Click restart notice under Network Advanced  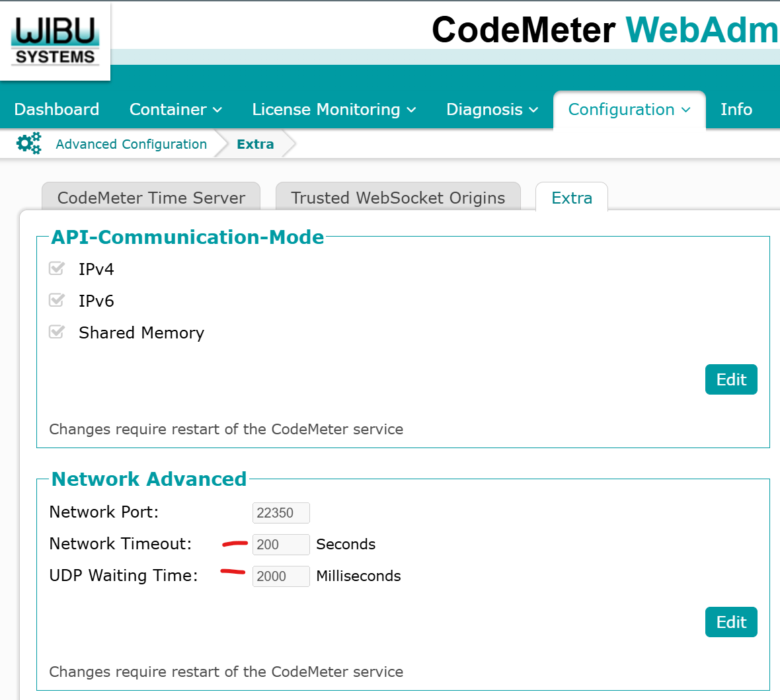(226, 672)
